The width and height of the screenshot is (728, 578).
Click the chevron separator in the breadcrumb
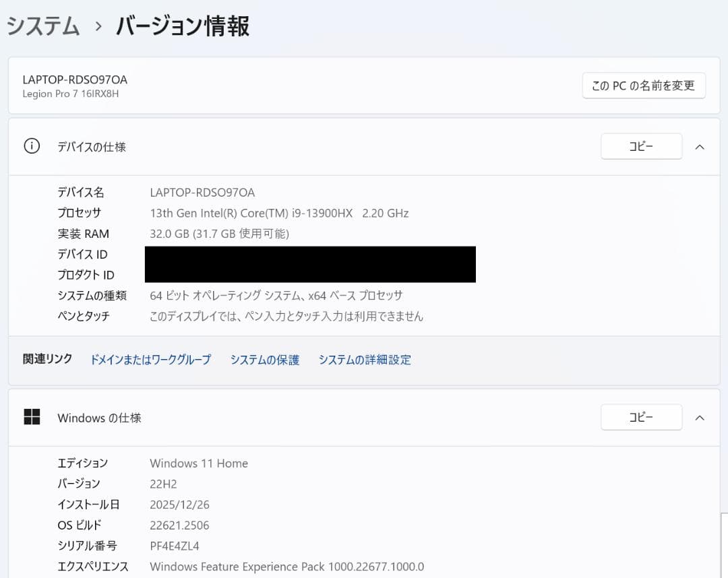pos(98,26)
